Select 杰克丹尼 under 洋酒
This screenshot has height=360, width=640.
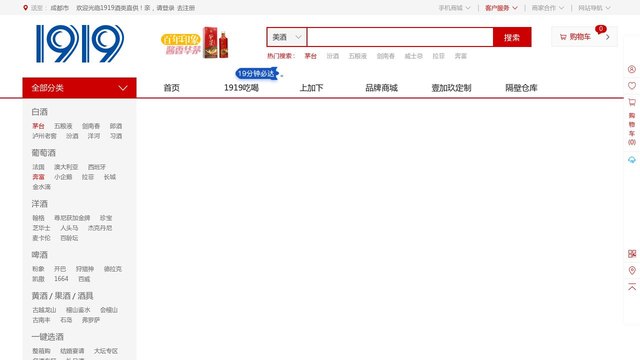(100, 228)
